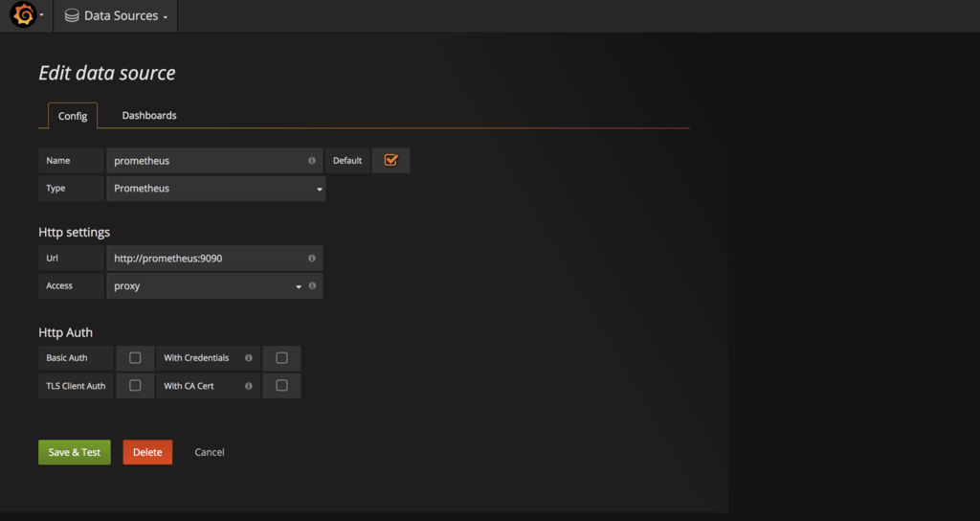
Task: Click the Data Sources database icon
Action: pyautogui.click(x=72, y=15)
